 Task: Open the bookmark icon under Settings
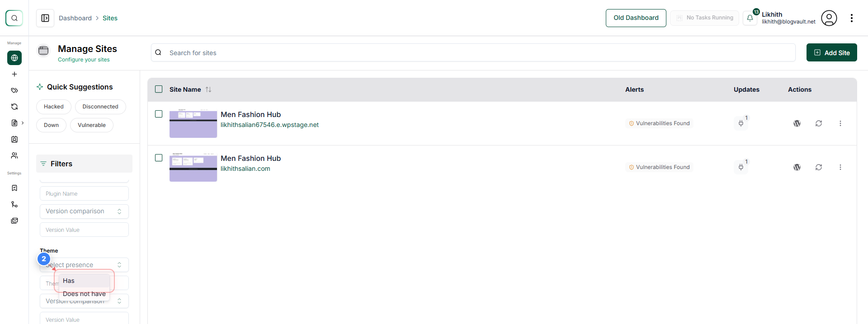pos(14,188)
